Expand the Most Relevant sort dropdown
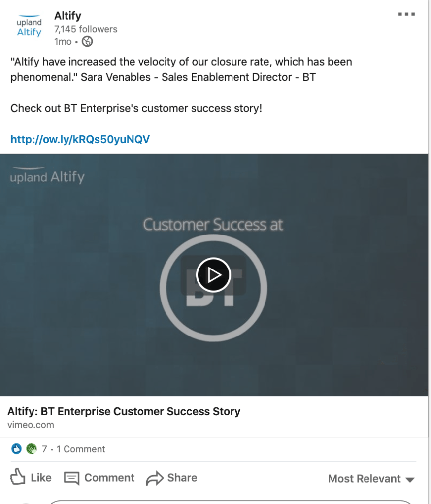431x504 pixels. pyautogui.click(x=371, y=479)
